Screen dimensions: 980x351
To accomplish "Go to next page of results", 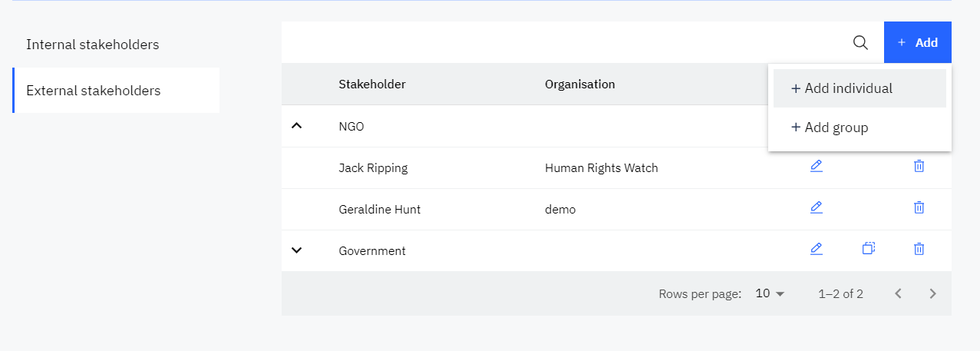I will tap(932, 293).
